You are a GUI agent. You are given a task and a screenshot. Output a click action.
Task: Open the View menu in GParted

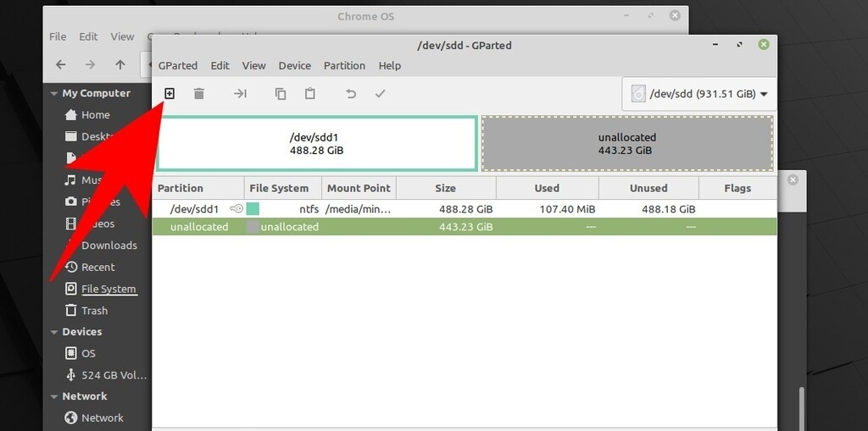[253, 65]
